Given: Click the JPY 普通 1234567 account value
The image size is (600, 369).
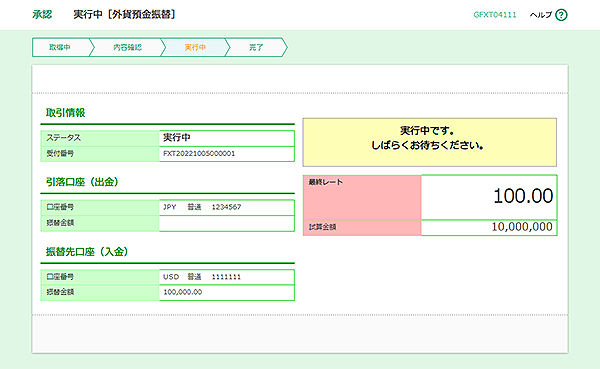Looking at the screenshot, I should click(202, 207).
